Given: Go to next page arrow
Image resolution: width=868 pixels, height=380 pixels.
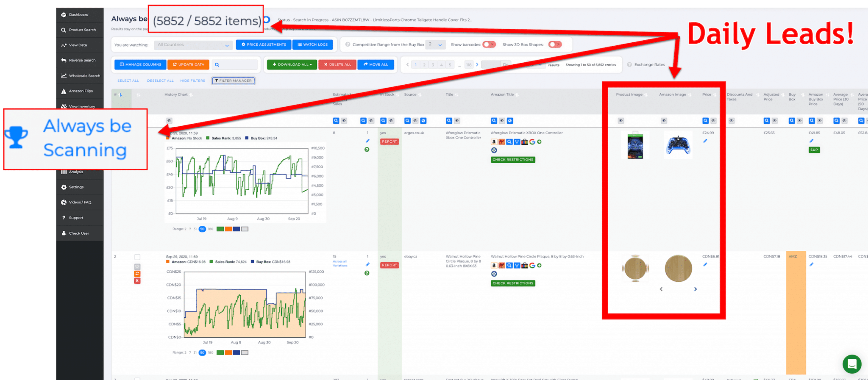Looking at the screenshot, I should click(x=477, y=65).
